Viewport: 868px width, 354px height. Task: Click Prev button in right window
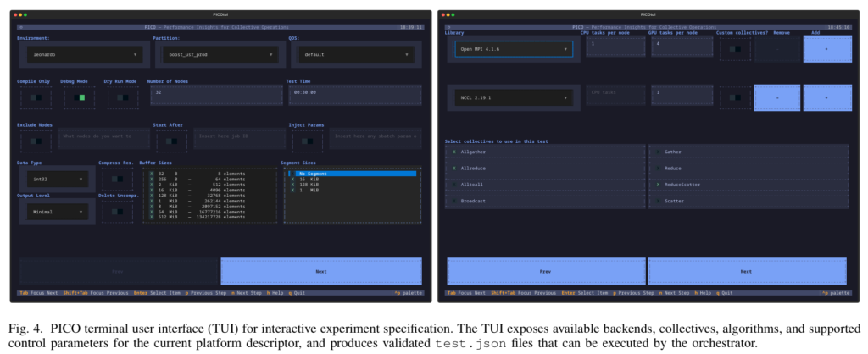(545, 272)
